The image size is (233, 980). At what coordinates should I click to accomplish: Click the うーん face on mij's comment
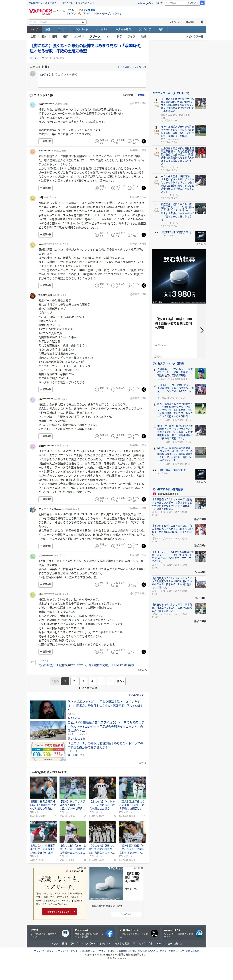pyautogui.click(x=129, y=235)
